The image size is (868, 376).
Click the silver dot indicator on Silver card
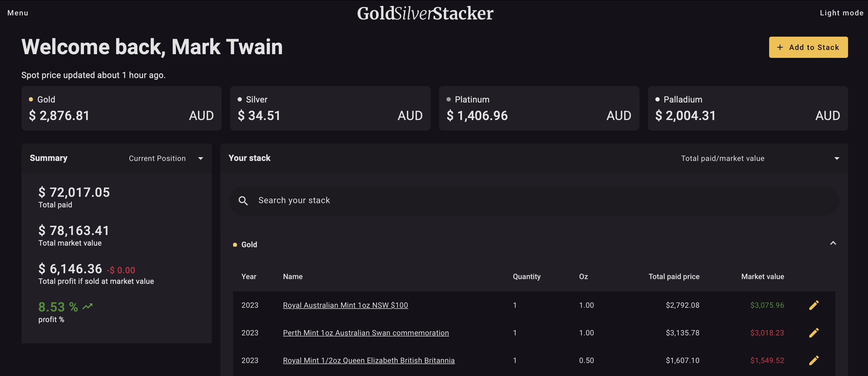[239, 99]
